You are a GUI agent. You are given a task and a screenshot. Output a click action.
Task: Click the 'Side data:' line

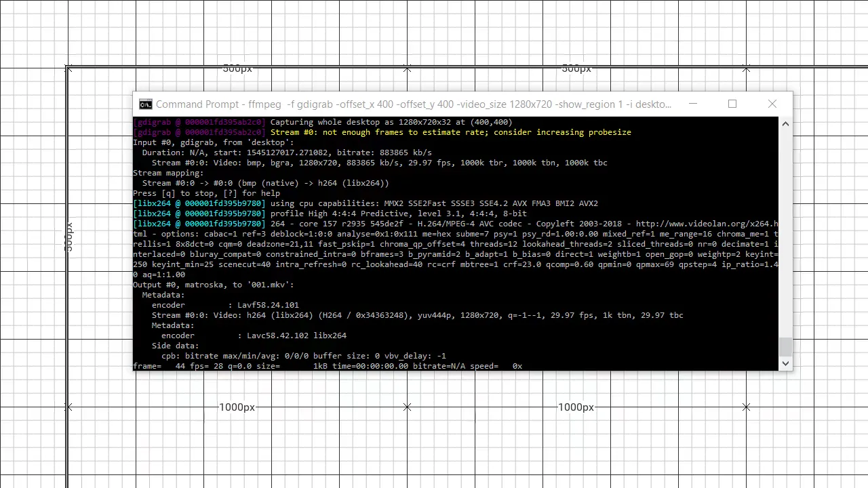(x=175, y=346)
